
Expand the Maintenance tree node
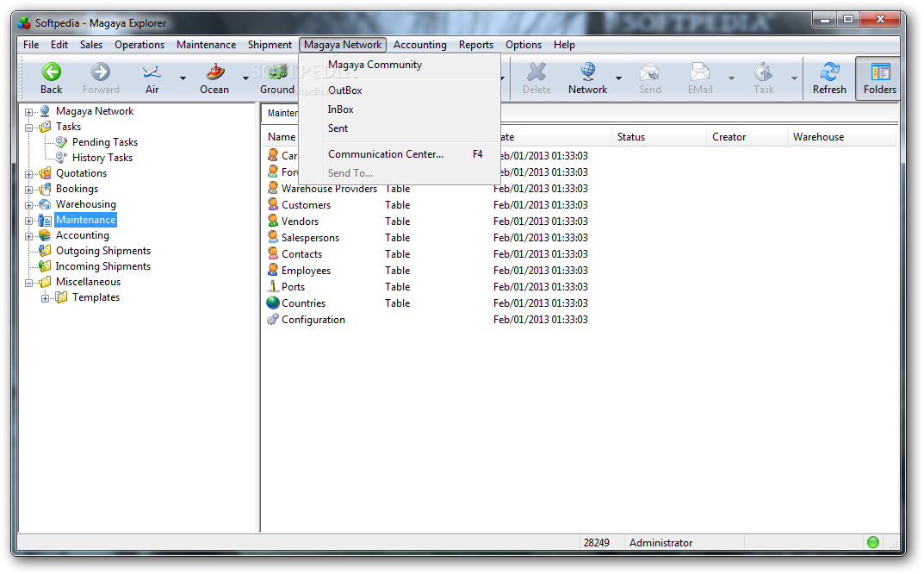tap(29, 221)
